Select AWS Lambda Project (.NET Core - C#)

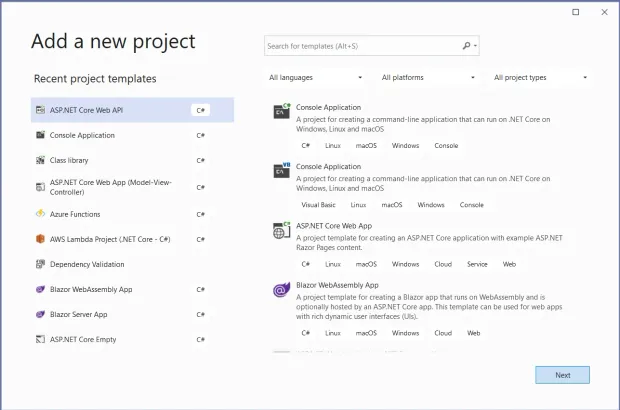point(132,239)
